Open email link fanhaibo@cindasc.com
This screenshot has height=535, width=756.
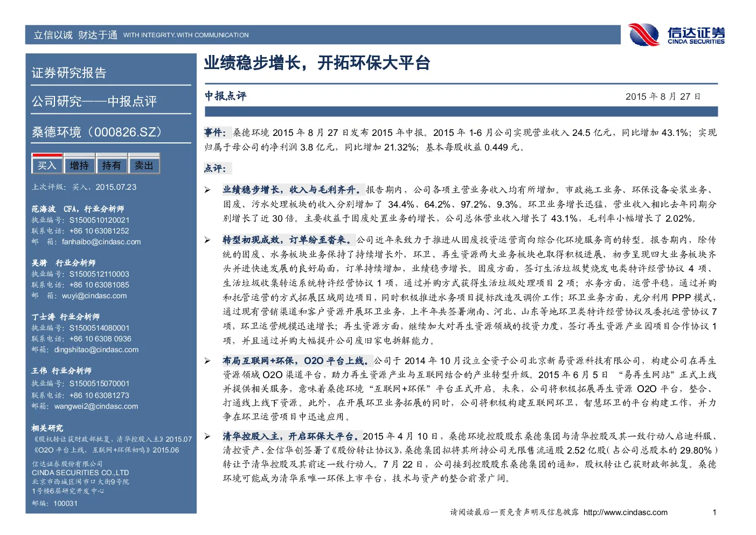101,242
